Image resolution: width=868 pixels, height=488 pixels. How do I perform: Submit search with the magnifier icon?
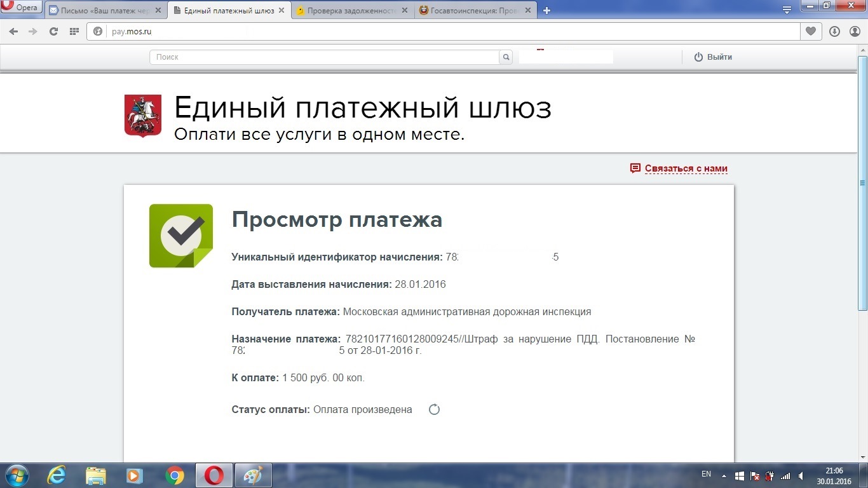point(506,57)
